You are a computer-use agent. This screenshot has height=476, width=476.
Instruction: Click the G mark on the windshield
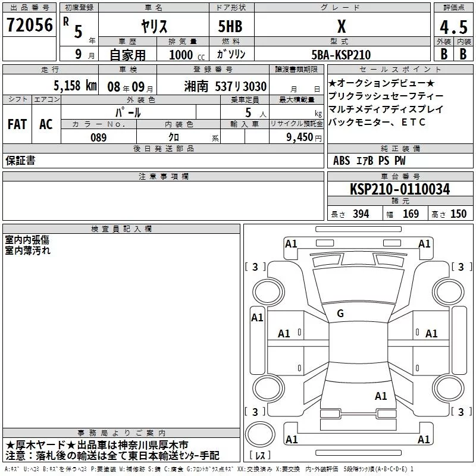click(340, 314)
